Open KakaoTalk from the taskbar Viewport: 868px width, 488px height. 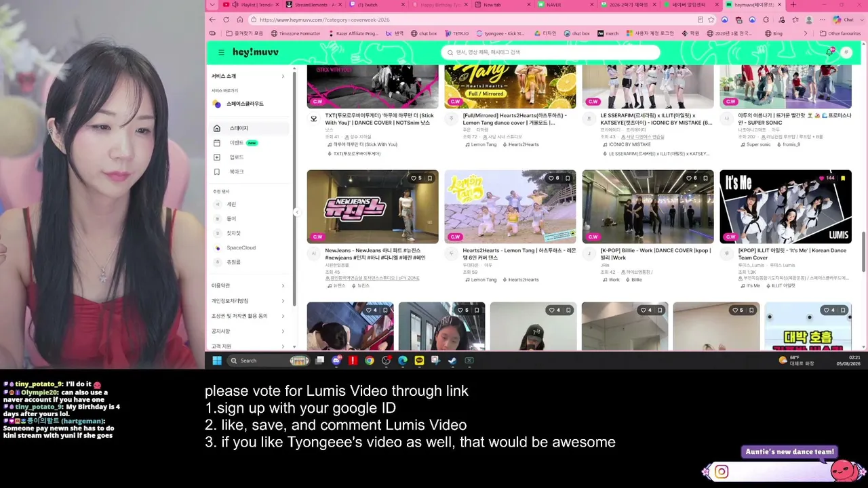(x=419, y=361)
